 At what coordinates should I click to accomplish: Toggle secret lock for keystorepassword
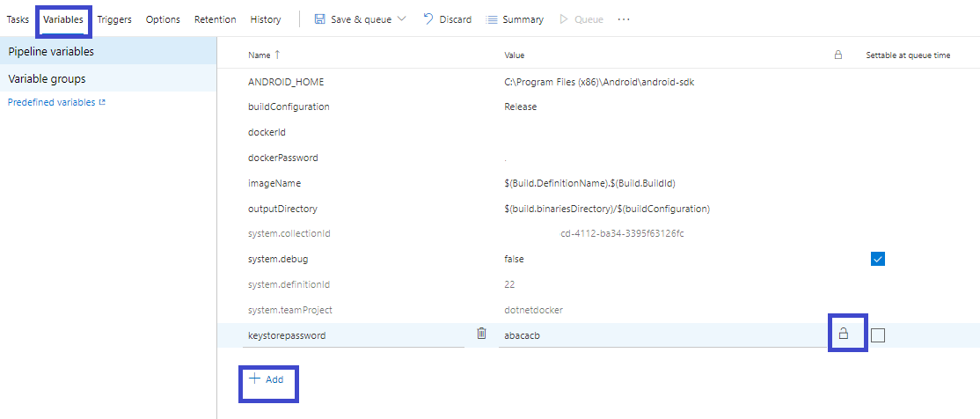point(843,334)
